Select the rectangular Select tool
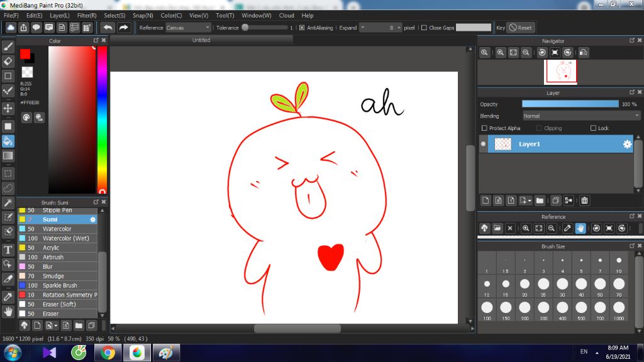644x362 pixels. tap(8, 173)
